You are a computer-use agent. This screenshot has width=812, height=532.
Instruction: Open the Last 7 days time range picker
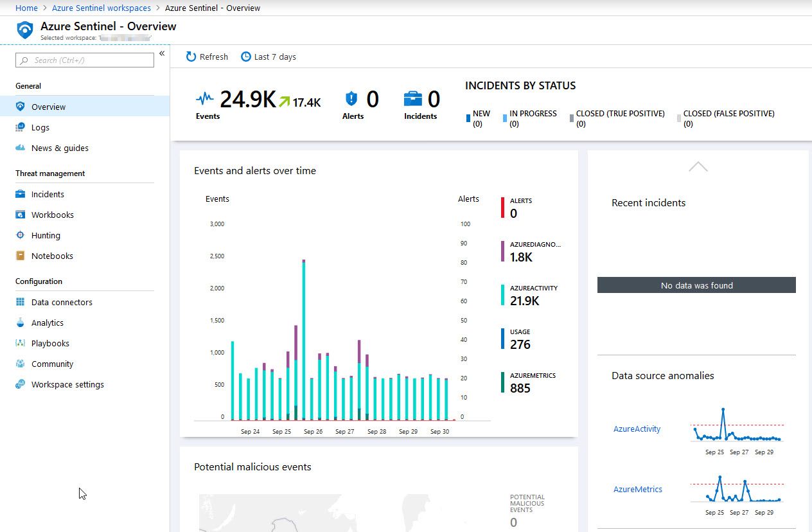pyautogui.click(x=268, y=57)
